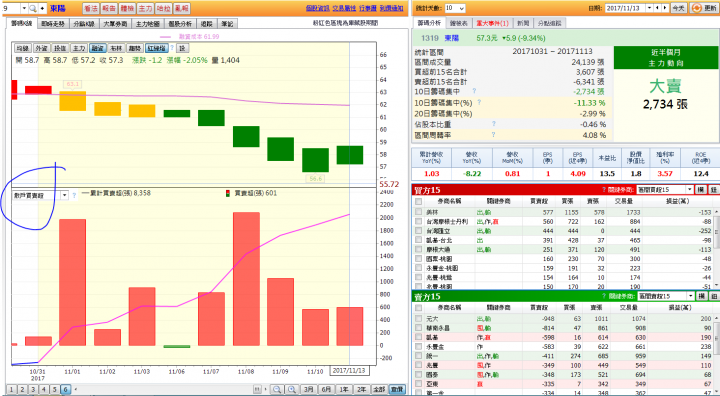Open the 統計天數 dropdown
Image resolution: width=720 pixels, height=396 pixels.
coord(455,8)
